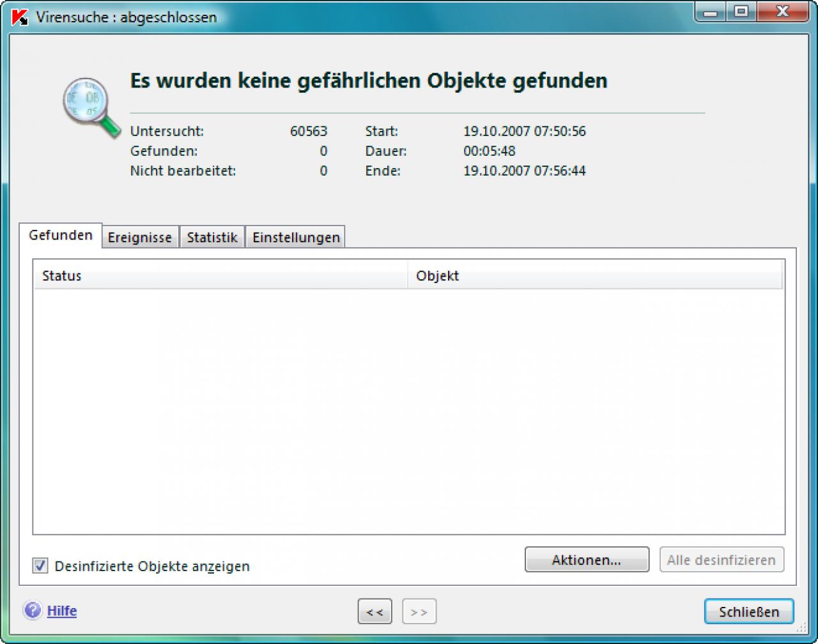818x644 pixels.
Task: Select the Einstellungen tab
Action: (x=296, y=237)
